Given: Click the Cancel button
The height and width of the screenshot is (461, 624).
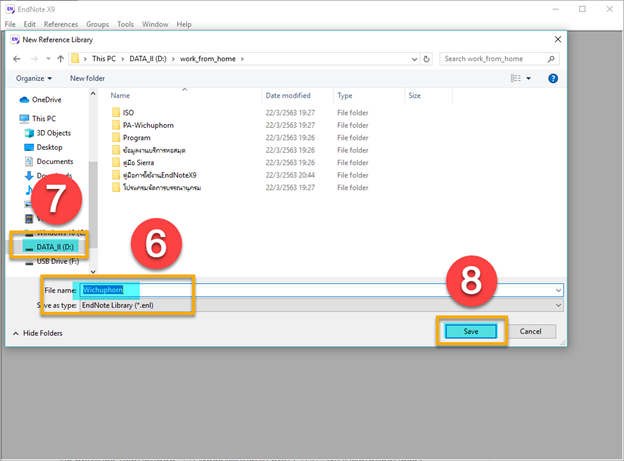Looking at the screenshot, I should (530, 331).
